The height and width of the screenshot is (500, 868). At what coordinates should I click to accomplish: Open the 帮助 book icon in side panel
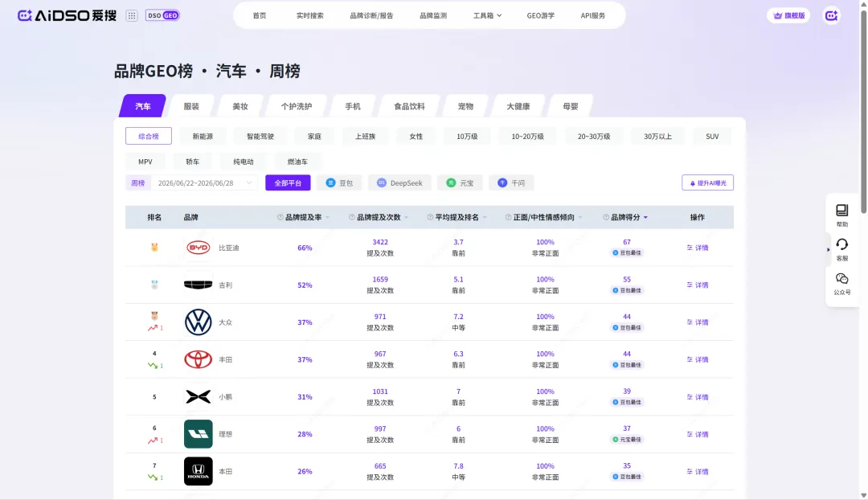(842, 211)
